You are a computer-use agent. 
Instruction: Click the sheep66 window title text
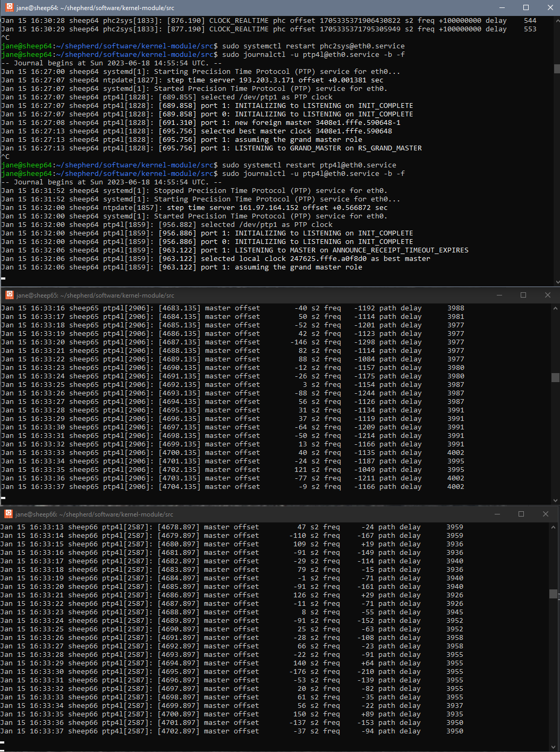click(94, 514)
